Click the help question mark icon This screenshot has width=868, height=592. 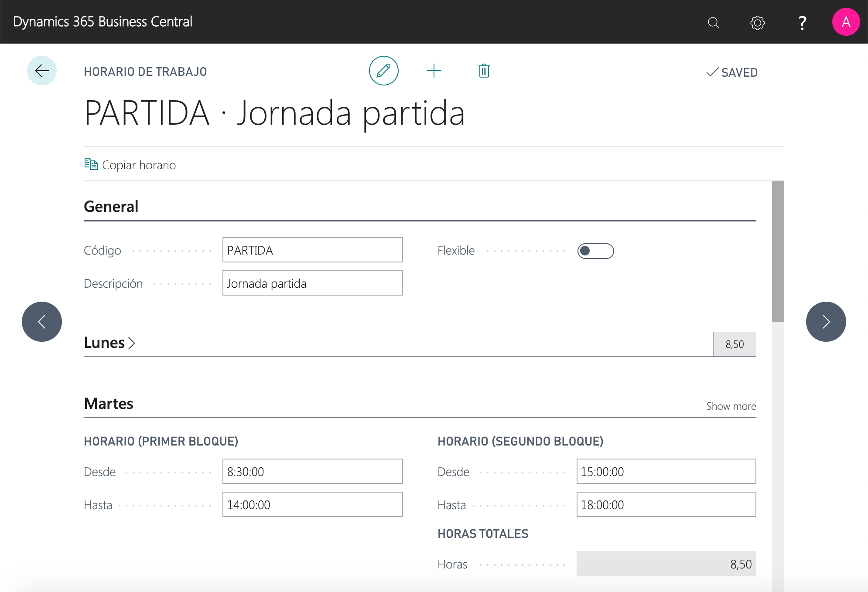(x=802, y=22)
